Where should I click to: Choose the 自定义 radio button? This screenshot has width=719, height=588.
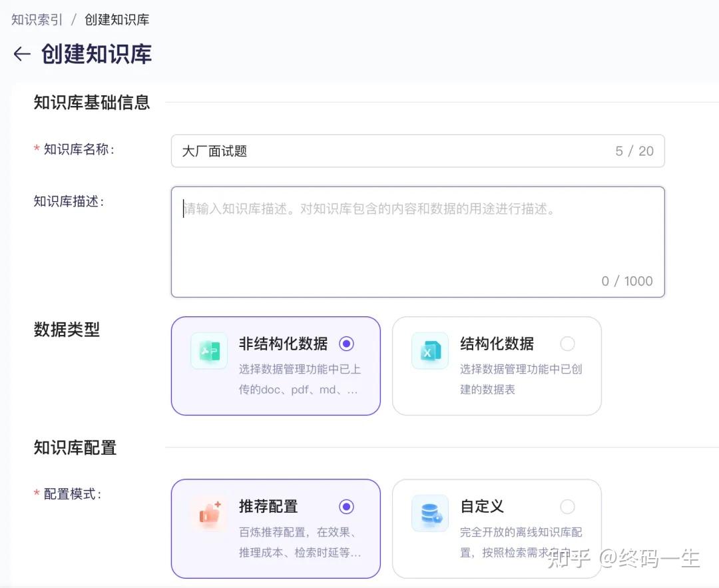(567, 507)
